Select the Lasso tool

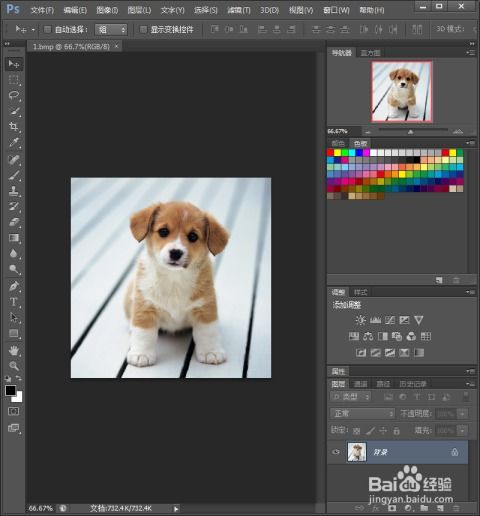point(14,95)
